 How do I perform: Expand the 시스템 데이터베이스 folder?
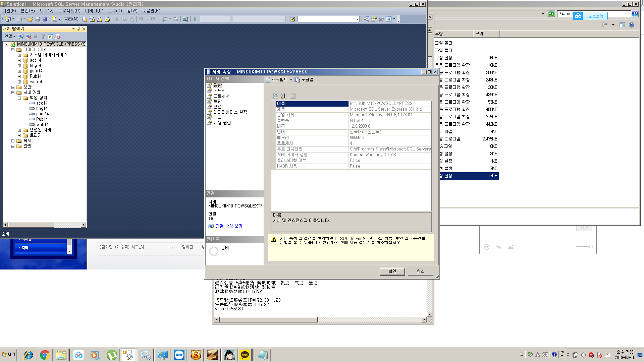click(19, 55)
